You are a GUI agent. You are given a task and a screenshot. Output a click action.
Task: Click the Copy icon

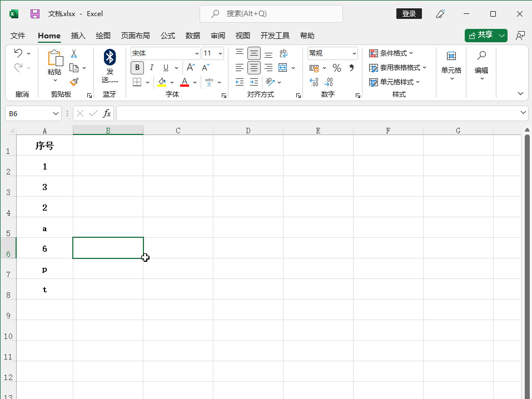[x=74, y=68]
